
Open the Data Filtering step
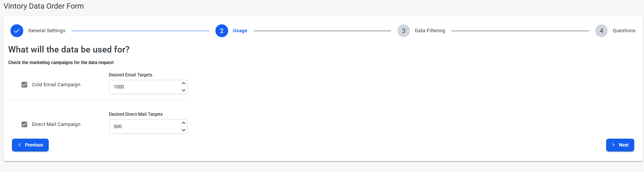tap(430, 31)
